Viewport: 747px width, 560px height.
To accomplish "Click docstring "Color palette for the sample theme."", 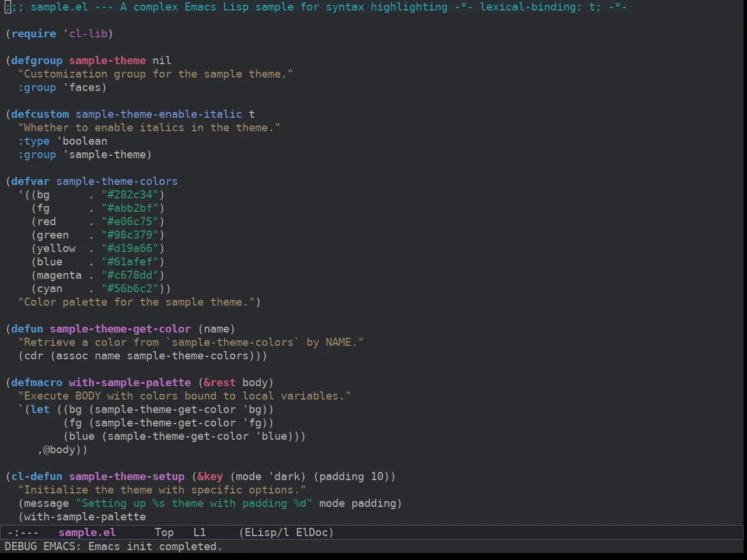I will click(x=136, y=302).
